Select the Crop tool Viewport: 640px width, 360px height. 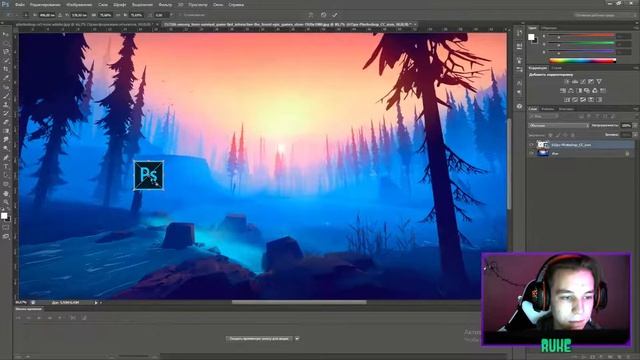pyautogui.click(x=5, y=69)
